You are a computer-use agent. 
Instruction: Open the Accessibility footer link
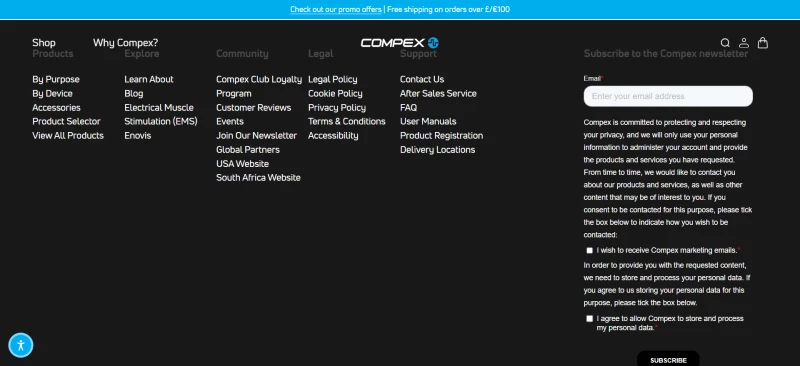[333, 135]
